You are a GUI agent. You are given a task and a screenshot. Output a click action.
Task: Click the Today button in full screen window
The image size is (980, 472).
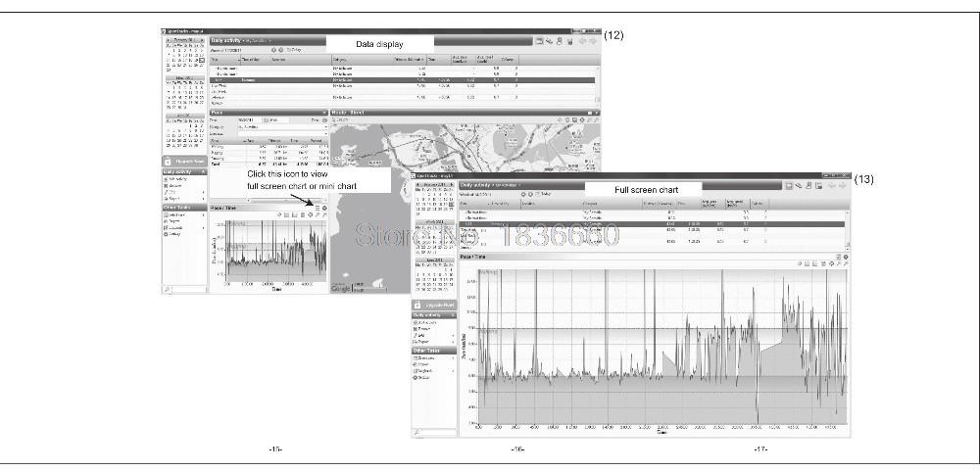546,194
